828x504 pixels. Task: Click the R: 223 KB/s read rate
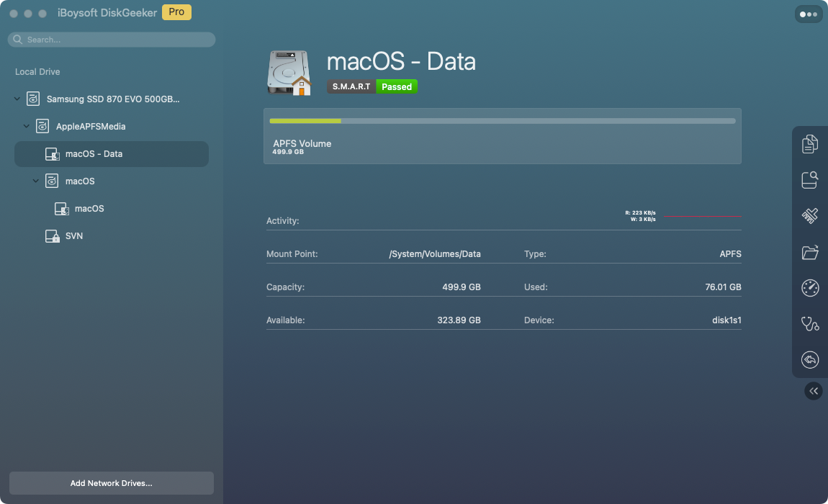(x=640, y=213)
